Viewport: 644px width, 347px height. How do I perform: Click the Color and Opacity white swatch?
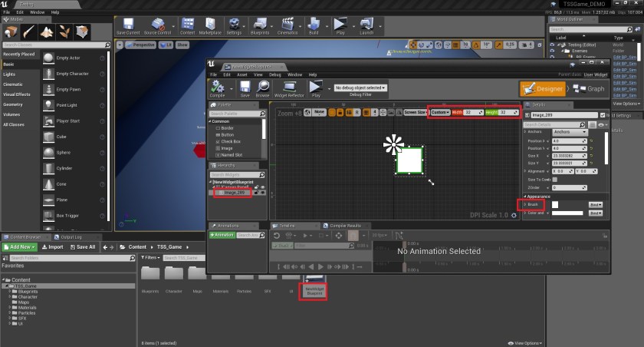tap(568, 213)
